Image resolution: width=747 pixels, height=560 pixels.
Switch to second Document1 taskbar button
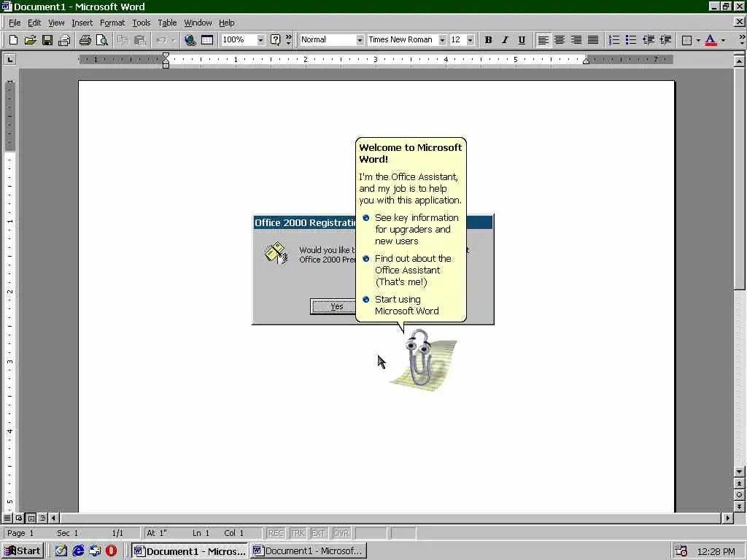coord(309,551)
